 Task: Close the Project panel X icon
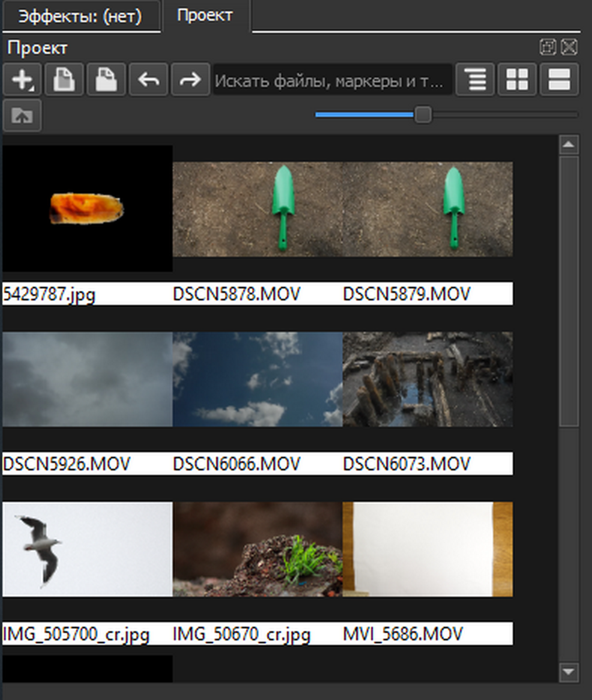click(x=569, y=47)
